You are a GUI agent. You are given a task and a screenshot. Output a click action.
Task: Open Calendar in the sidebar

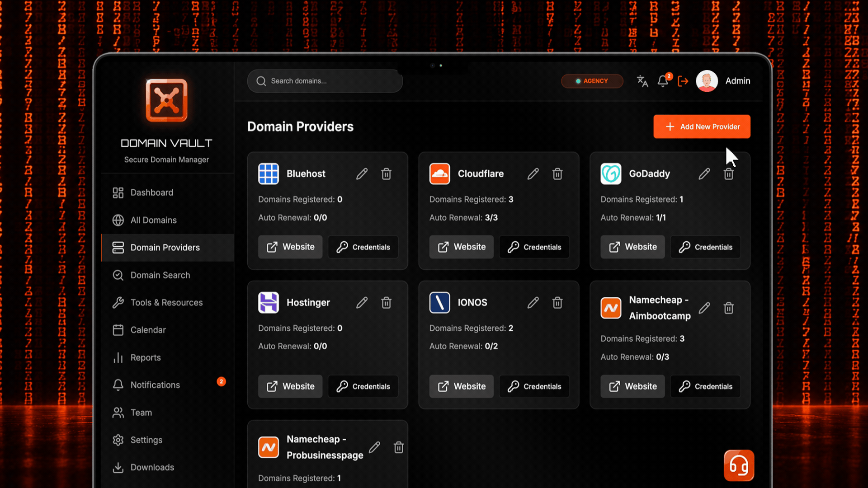pyautogui.click(x=168, y=330)
